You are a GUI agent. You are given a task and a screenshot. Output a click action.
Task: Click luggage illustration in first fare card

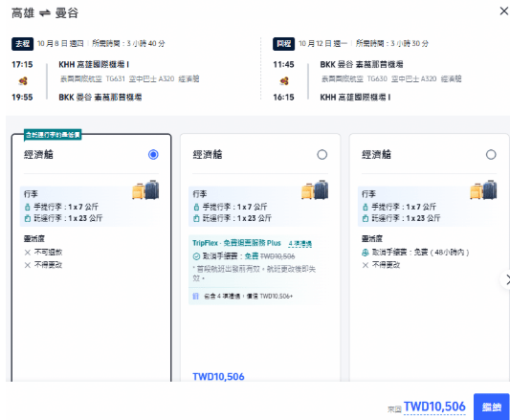pyautogui.click(x=145, y=189)
